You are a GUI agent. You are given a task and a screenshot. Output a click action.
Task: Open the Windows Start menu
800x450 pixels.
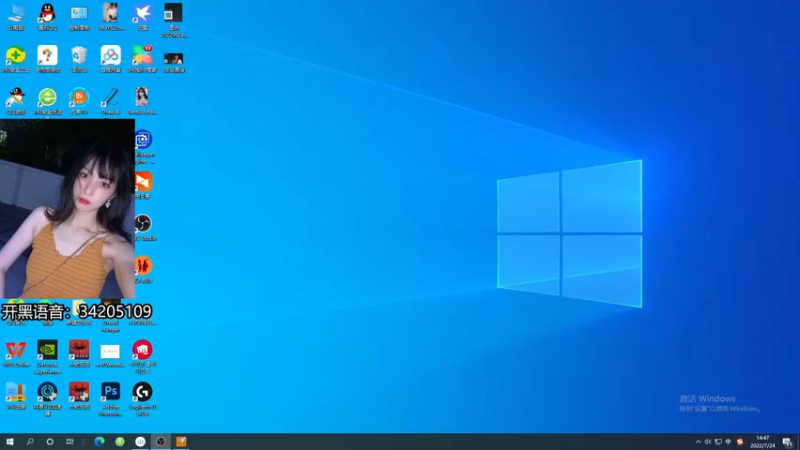(10, 442)
